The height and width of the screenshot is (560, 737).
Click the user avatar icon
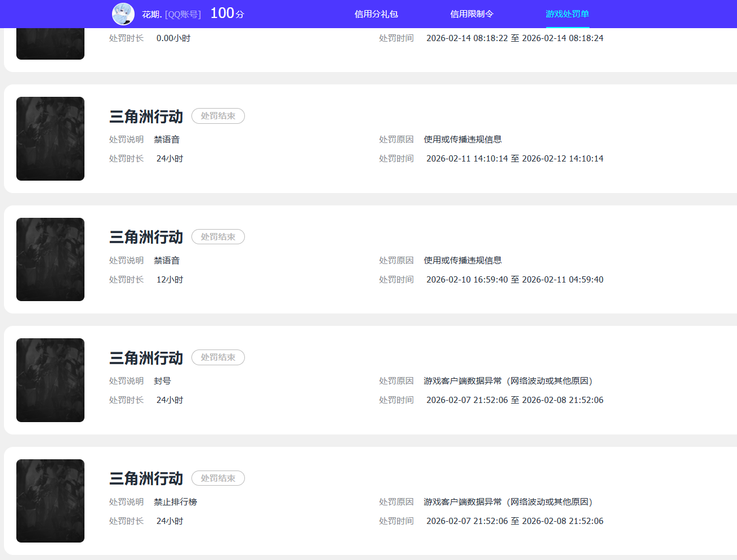tap(123, 14)
